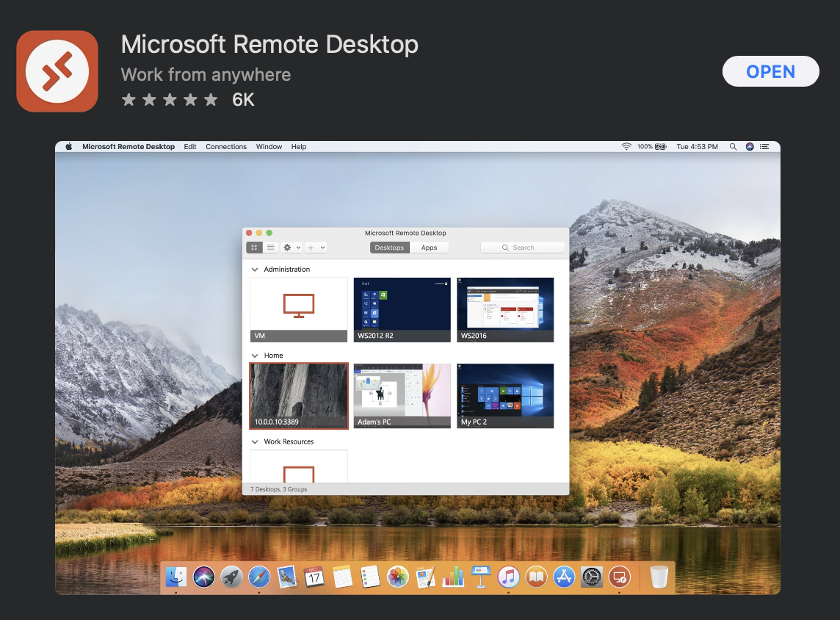Select the My PC 2 desktop thumbnail

pyautogui.click(x=505, y=396)
